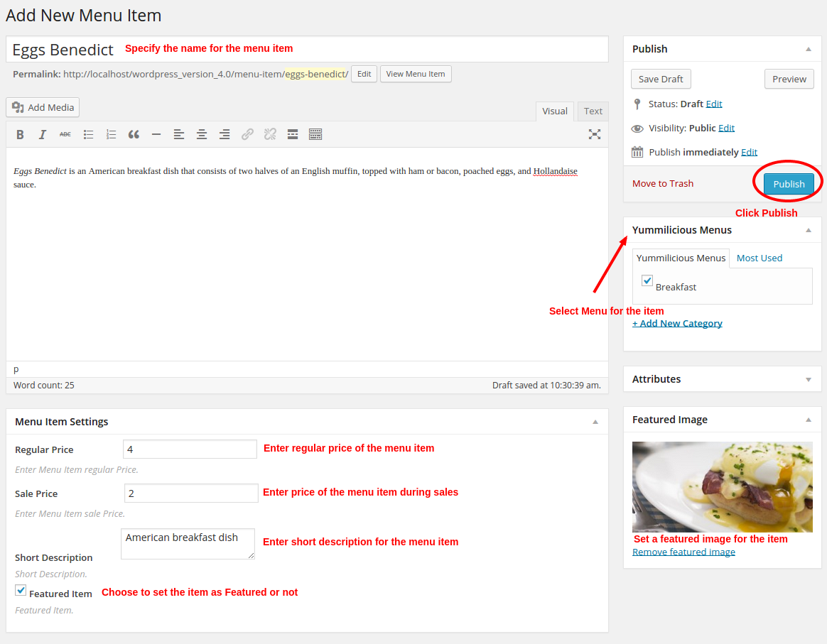Screen dimensions: 827x644
Task: Toggle the Featured Item checkbox
Action: point(21,591)
